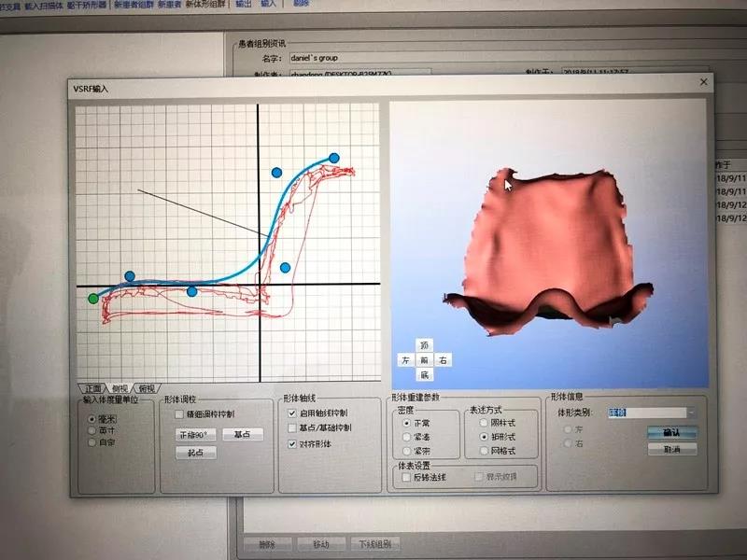Viewport: 747px width, 560px height.
Task: Select the 英寸 unit radio button
Action: tap(91, 431)
